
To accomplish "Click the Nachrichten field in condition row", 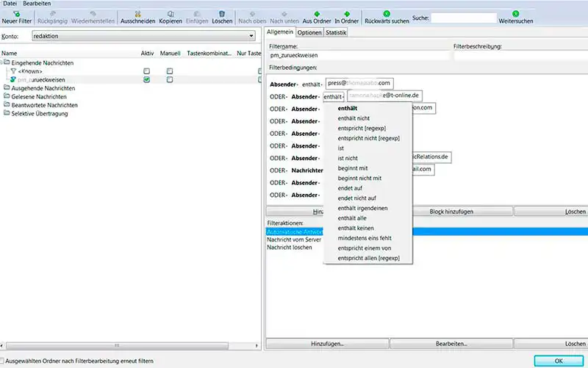I will click(x=307, y=170).
